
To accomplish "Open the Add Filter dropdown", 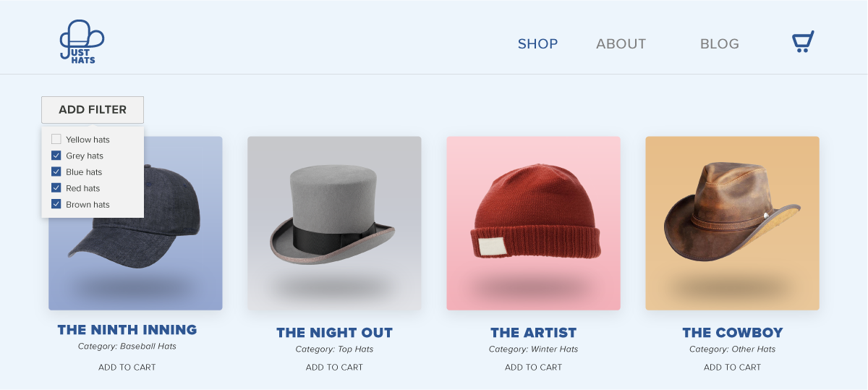I will [x=93, y=110].
